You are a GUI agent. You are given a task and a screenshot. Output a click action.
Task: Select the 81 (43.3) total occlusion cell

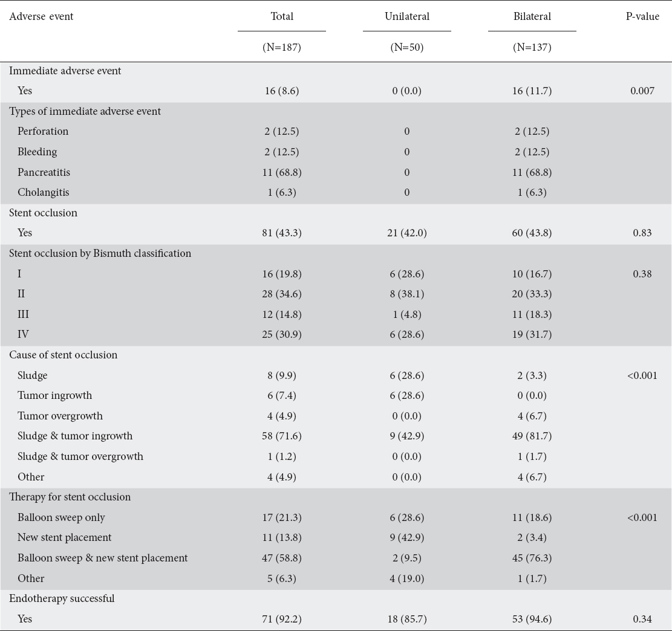282,233
